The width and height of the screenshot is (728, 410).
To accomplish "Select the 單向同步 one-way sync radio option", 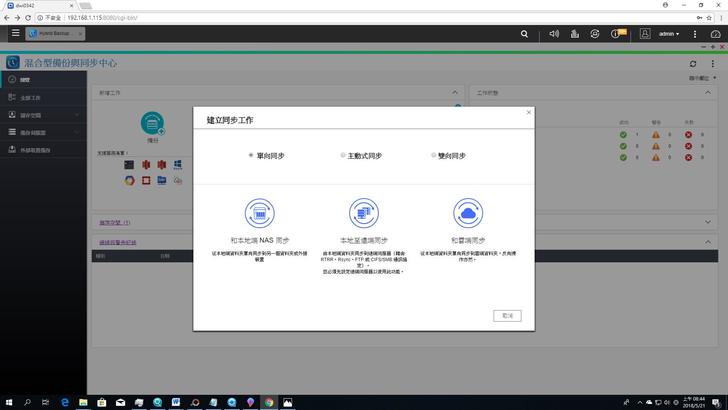I will pyautogui.click(x=250, y=156).
